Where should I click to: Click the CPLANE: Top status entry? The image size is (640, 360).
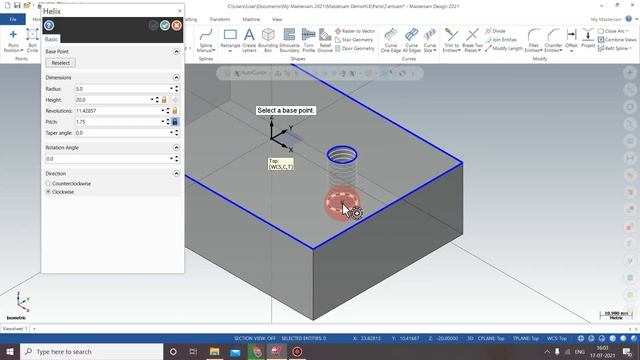tap(491, 338)
